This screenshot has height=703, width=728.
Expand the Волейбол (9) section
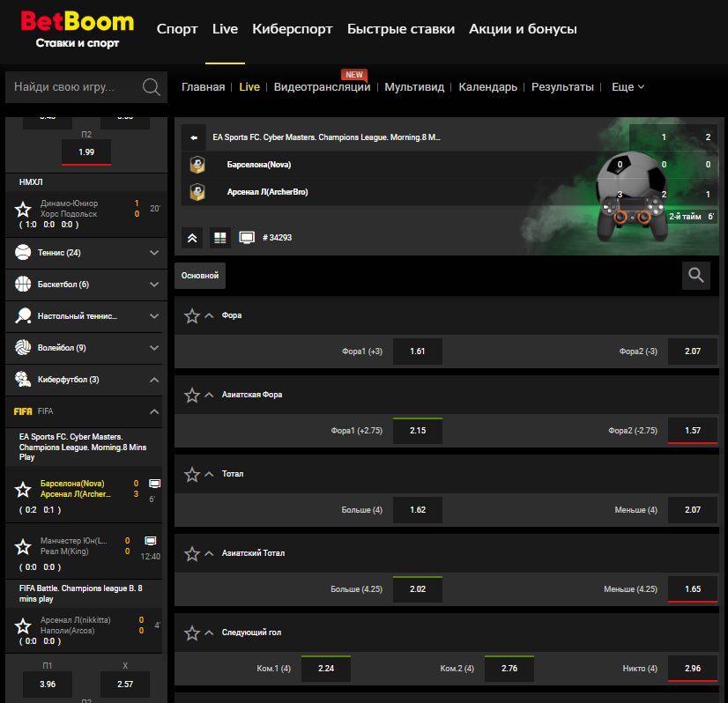(x=154, y=348)
